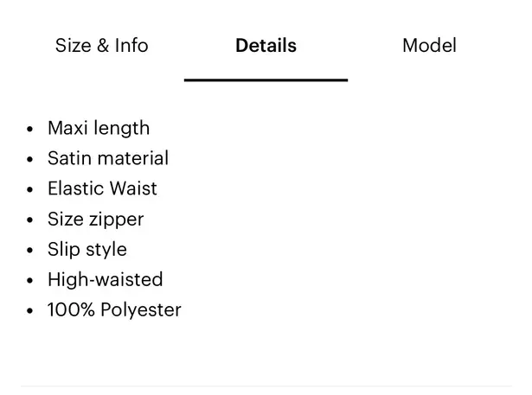Screen dimensions: 532x395
Task: Click the bullet beside '100% Polyester'
Action: (x=30, y=311)
